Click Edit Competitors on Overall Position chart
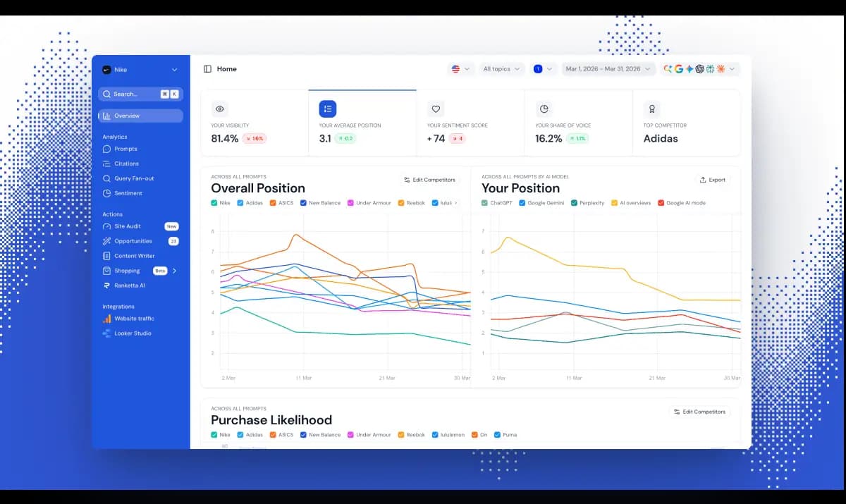 [429, 180]
